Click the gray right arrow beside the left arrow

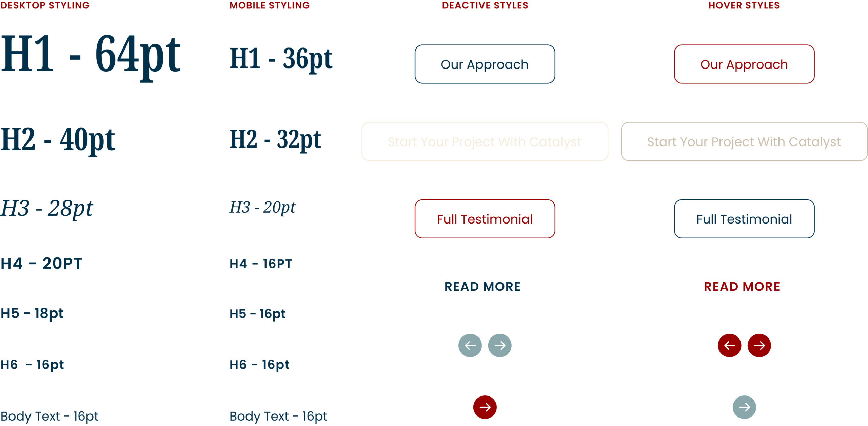pos(499,345)
